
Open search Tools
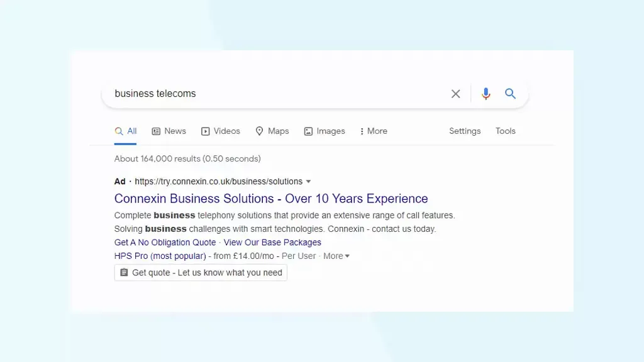coord(505,131)
